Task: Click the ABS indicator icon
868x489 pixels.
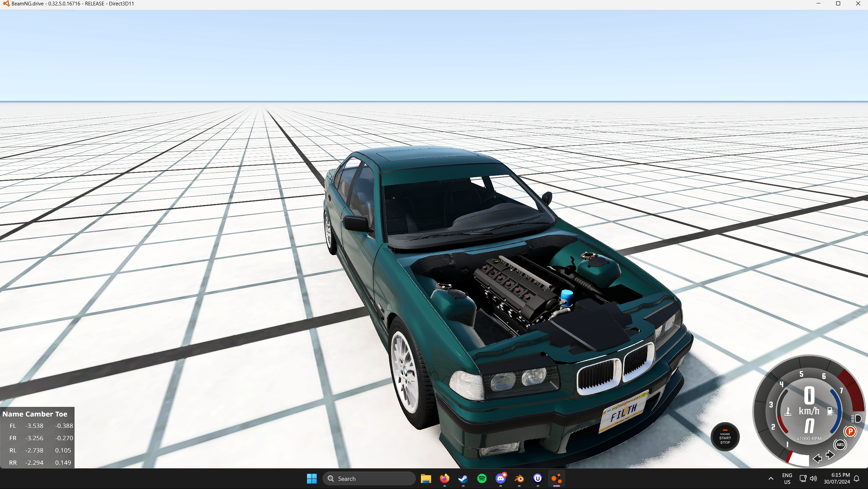Action: (x=840, y=445)
